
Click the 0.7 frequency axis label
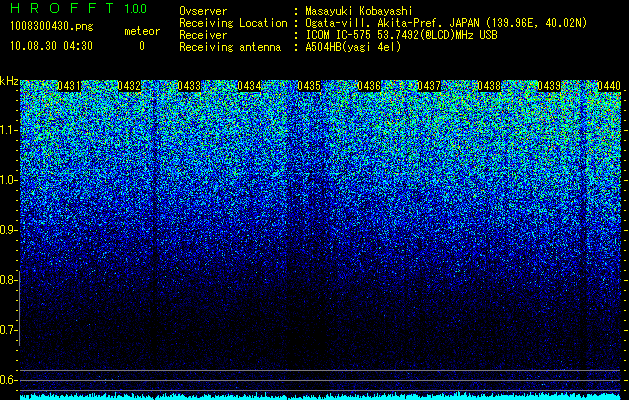point(8,330)
